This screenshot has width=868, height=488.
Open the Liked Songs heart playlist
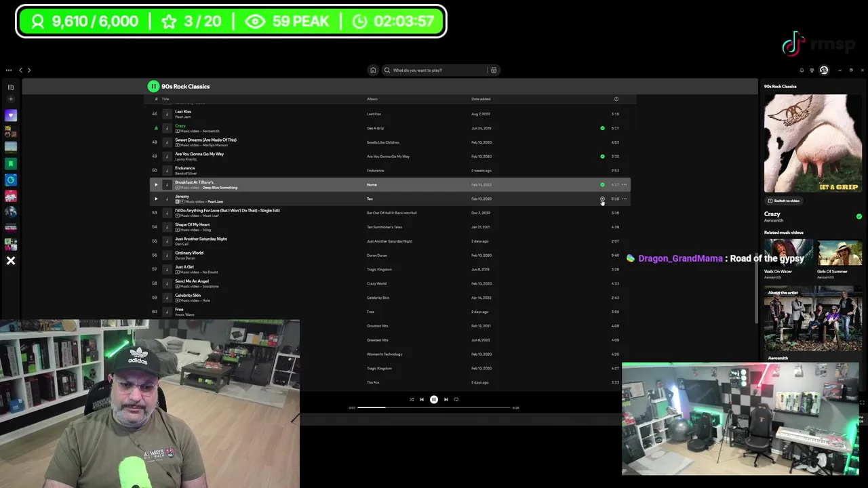[11, 115]
